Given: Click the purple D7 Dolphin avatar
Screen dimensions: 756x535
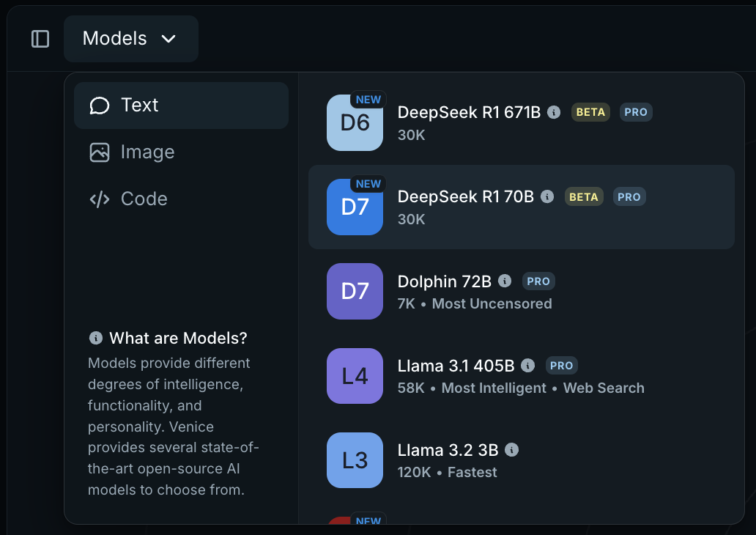Looking at the screenshot, I should pyautogui.click(x=355, y=292).
